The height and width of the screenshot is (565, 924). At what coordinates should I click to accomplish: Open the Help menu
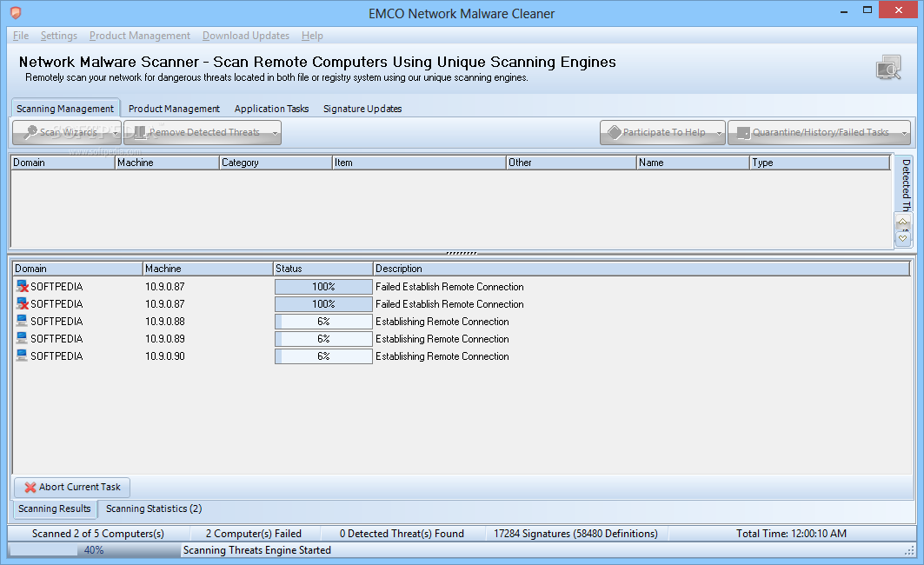312,36
